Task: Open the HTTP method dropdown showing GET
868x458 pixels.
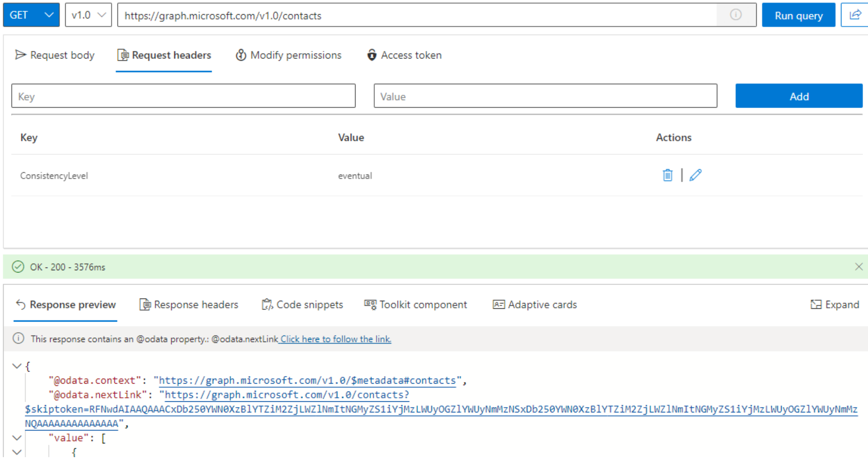Action: (31, 15)
